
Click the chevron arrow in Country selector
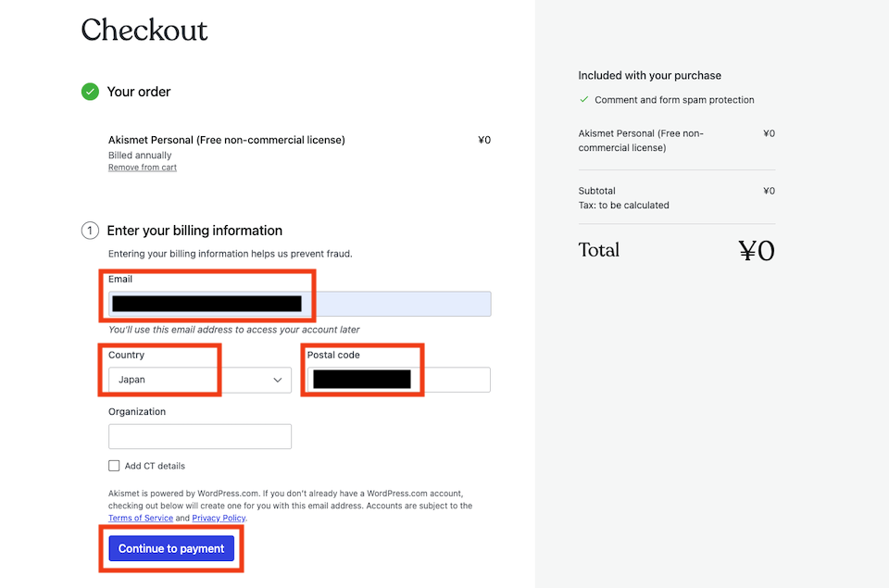coord(277,380)
